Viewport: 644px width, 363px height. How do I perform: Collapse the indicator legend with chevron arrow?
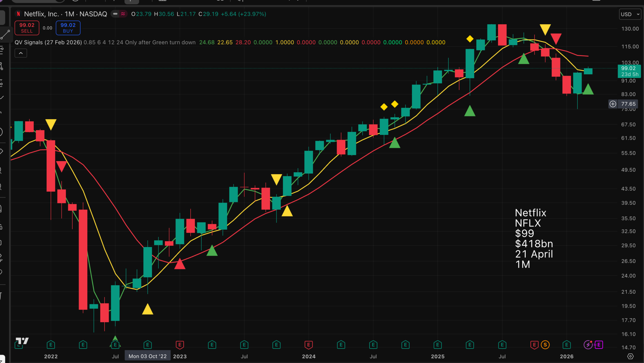(21, 53)
